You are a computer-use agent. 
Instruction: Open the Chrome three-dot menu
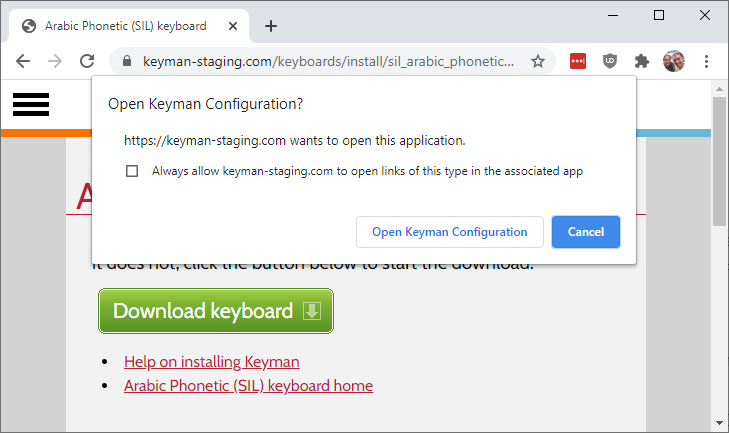[x=706, y=61]
